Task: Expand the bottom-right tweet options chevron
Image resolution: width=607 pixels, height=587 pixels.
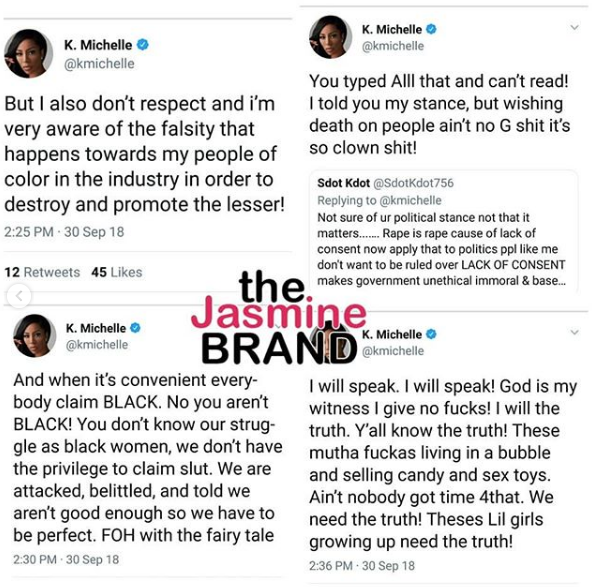Action: 574,332
